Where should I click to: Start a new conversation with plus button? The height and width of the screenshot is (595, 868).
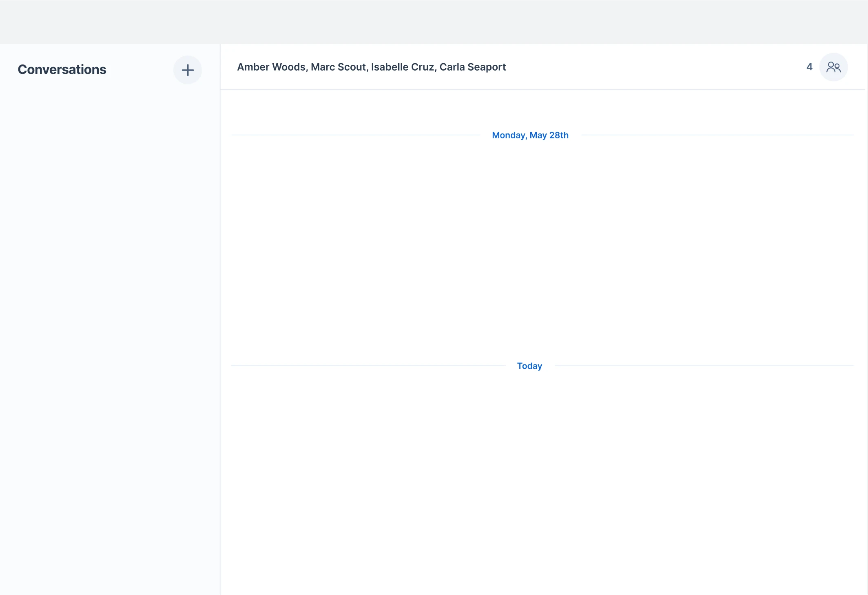[x=188, y=70]
